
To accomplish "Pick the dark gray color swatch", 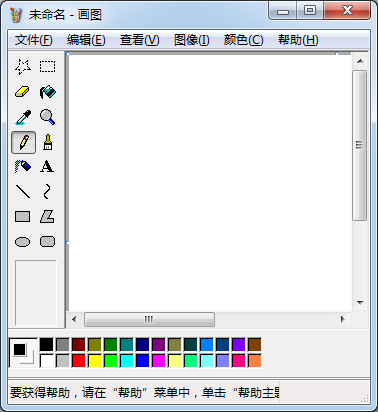I will 63,345.
